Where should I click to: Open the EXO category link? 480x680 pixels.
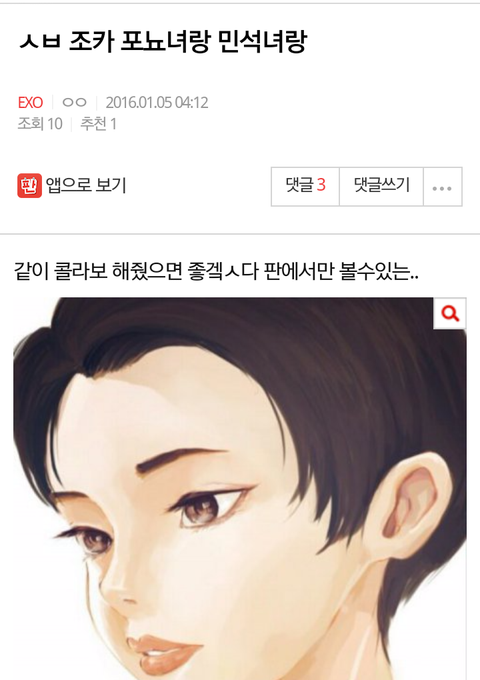click(x=30, y=103)
